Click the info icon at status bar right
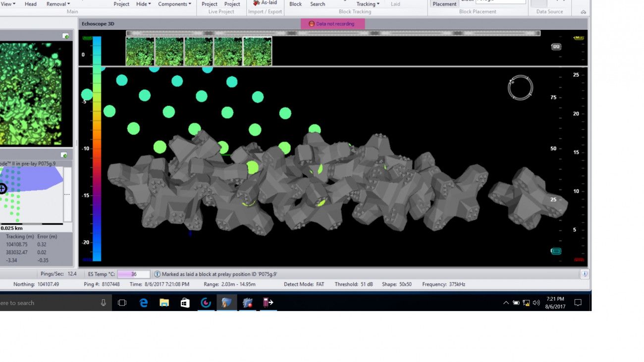The image size is (644, 362). point(585,273)
